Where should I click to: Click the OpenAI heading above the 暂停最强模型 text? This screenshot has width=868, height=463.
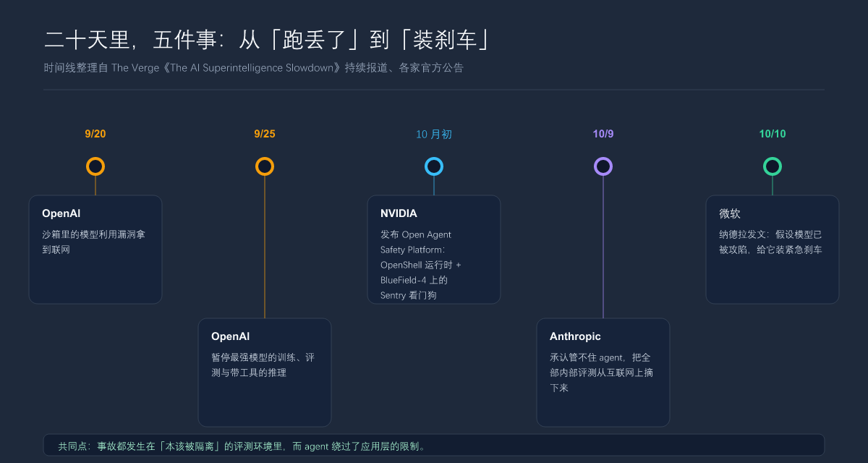231,336
